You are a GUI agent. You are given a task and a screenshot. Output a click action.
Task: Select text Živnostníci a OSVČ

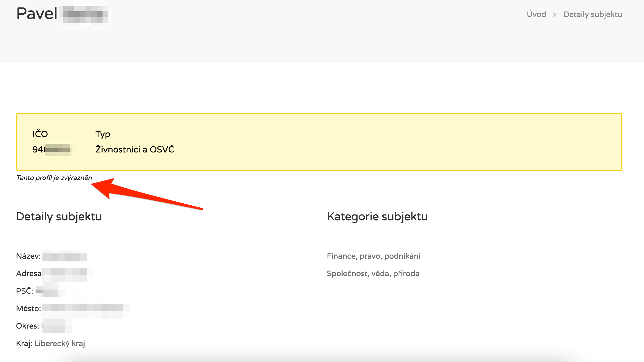click(x=135, y=149)
